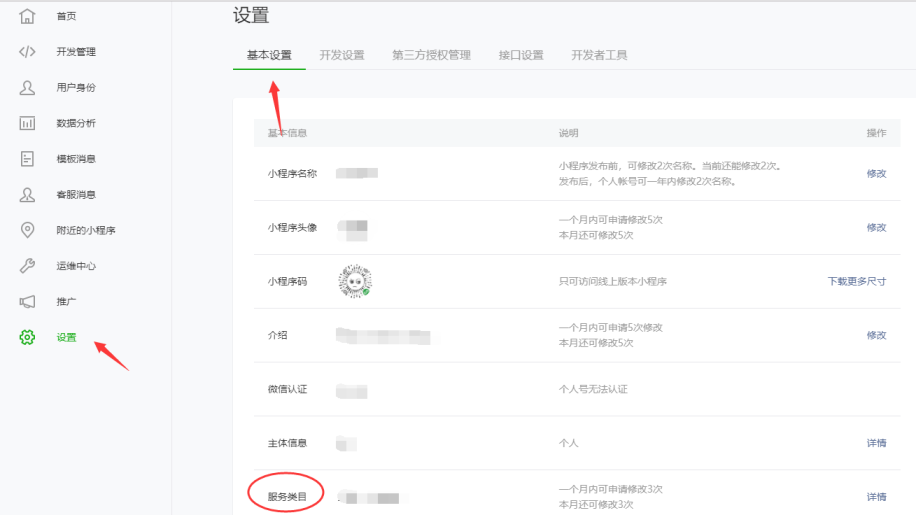
Task: Open the 开发者工具 tab
Action: [x=599, y=55]
